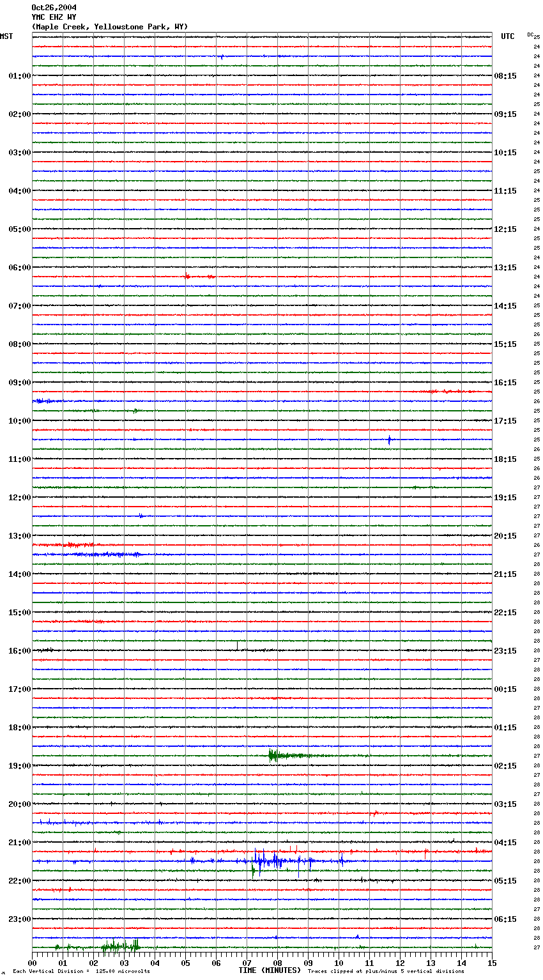Click the UTC timezone header

[x=508, y=36]
